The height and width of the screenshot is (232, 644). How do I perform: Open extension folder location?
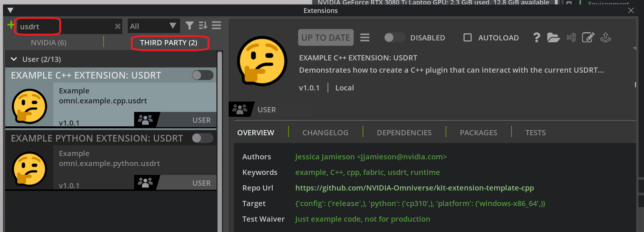[553, 37]
